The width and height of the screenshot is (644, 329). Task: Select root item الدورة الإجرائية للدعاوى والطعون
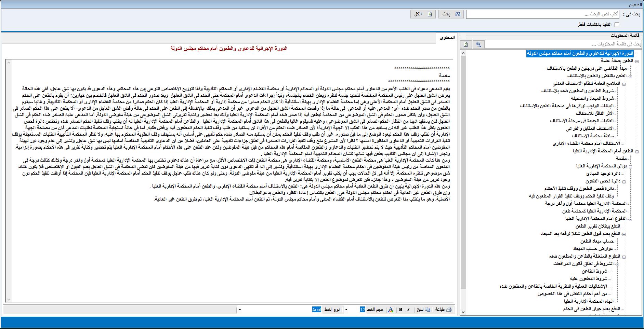coord(580,53)
